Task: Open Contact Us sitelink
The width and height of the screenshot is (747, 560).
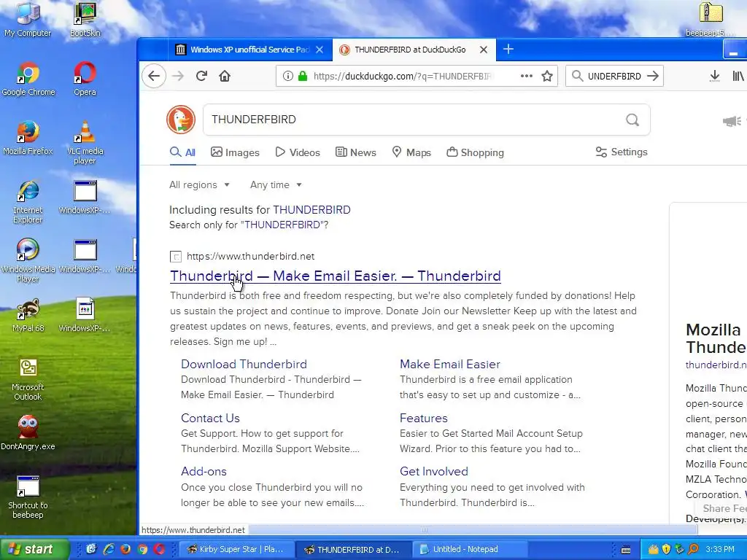Action: pyautogui.click(x=210, y=418)
